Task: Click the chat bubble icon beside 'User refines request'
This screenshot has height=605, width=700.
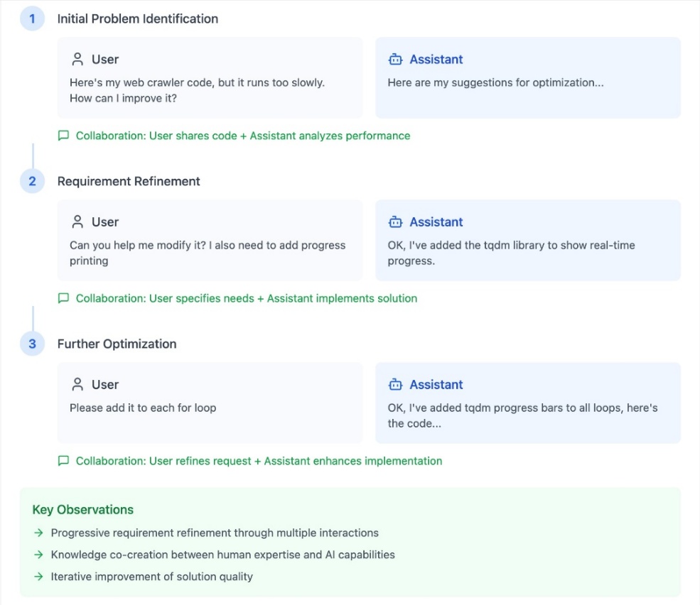Action: [63, 460]
